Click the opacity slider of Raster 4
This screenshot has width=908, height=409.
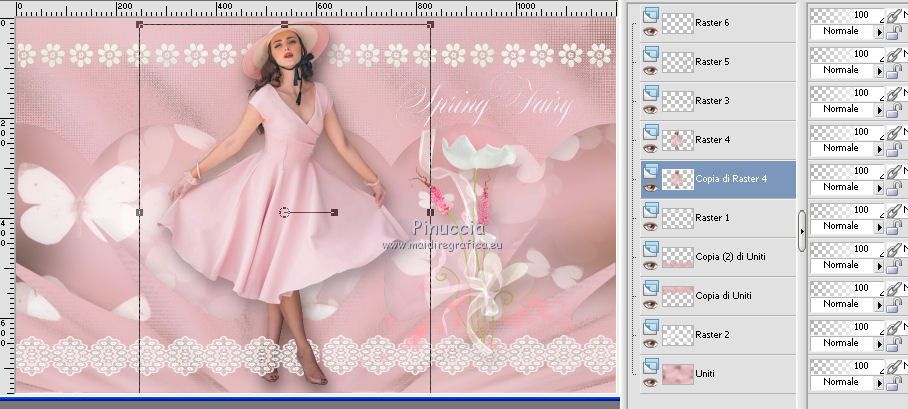tap(847, 133)
